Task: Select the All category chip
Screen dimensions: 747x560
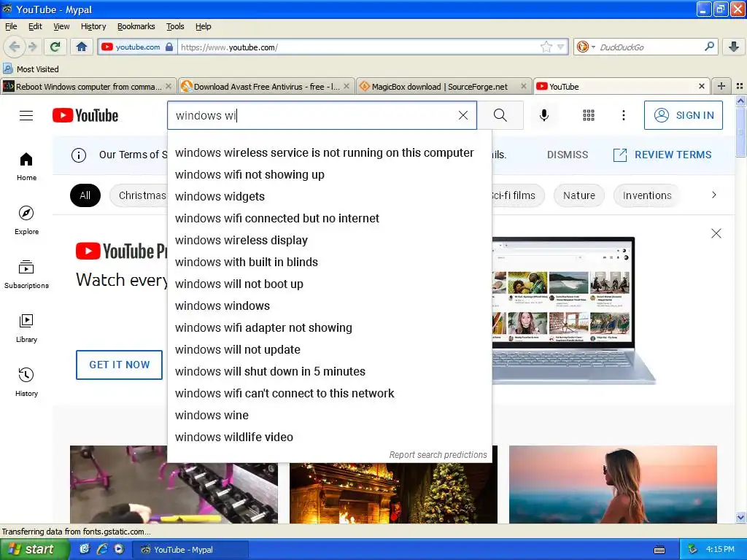Action: click(x=85, y=195)
